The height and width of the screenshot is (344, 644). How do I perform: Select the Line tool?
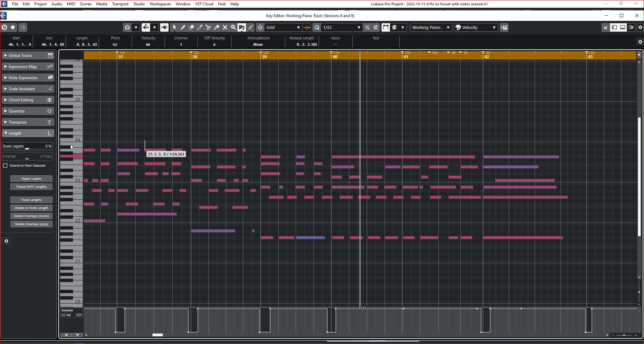click(250, 27)
